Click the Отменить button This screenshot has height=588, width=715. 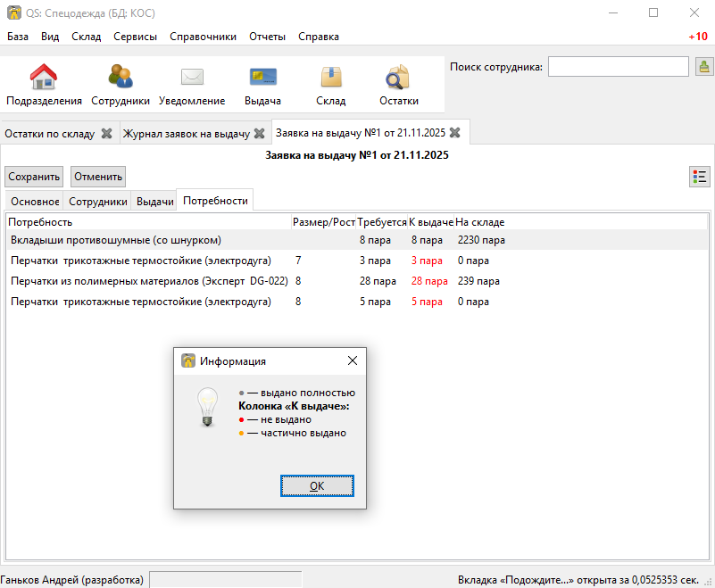pyautogui.click(x=98, y=177)
